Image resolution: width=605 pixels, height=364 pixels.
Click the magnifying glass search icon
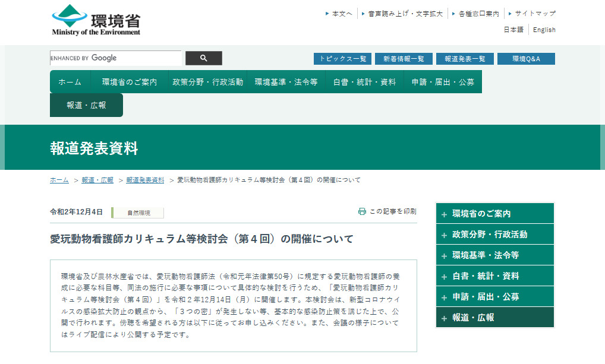click(203, 58)
